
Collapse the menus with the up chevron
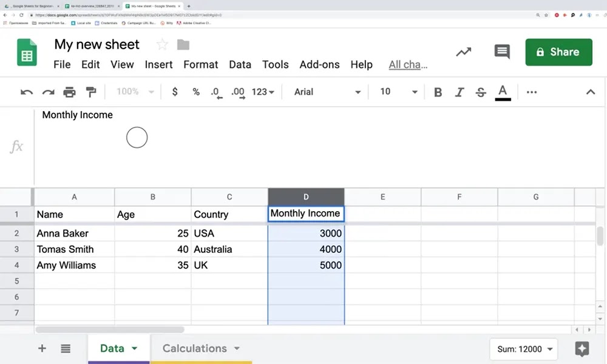[x=591, y=92]
